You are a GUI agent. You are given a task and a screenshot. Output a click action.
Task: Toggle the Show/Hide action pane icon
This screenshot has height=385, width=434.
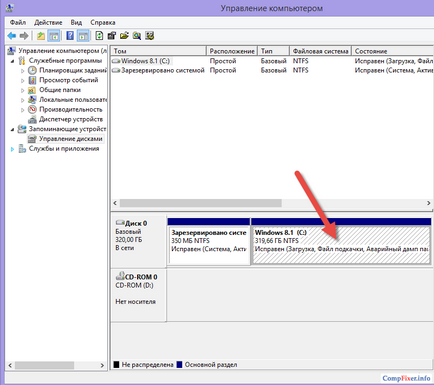[x=83, y=36]
